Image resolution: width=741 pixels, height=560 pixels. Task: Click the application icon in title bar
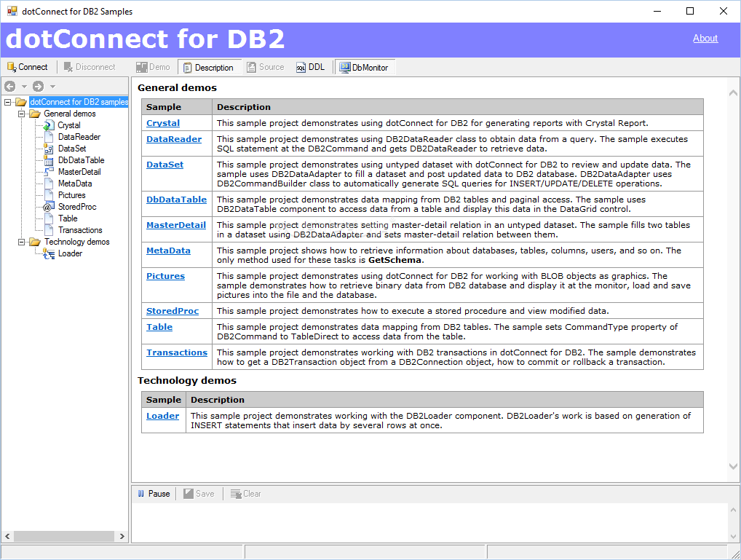[12, 11]
